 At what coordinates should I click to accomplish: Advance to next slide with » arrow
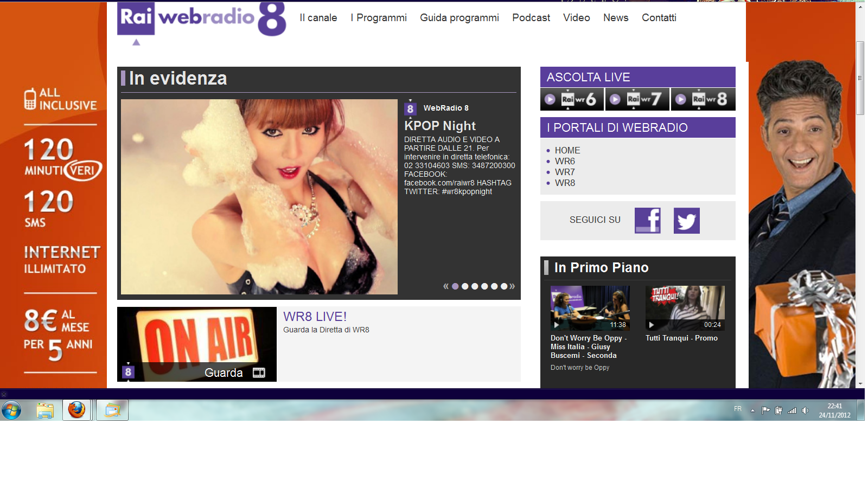tap(512, 286)
